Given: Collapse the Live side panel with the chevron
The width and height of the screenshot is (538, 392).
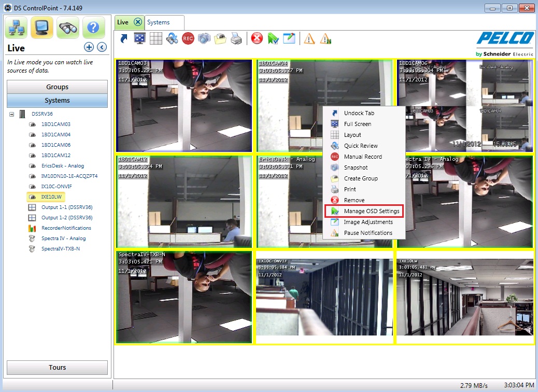Looking at the screenshot, I should [102, 47].
